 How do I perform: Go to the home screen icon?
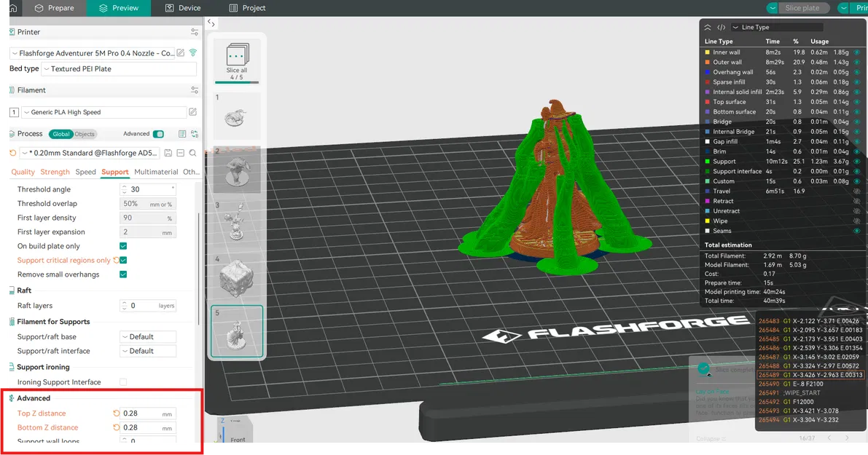(x=13, y=8)
